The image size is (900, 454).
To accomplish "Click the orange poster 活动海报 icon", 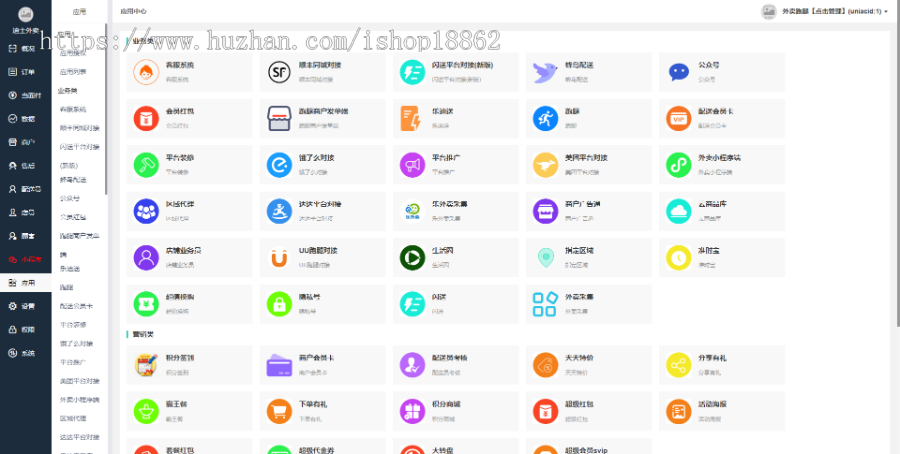I will [678, 411].
